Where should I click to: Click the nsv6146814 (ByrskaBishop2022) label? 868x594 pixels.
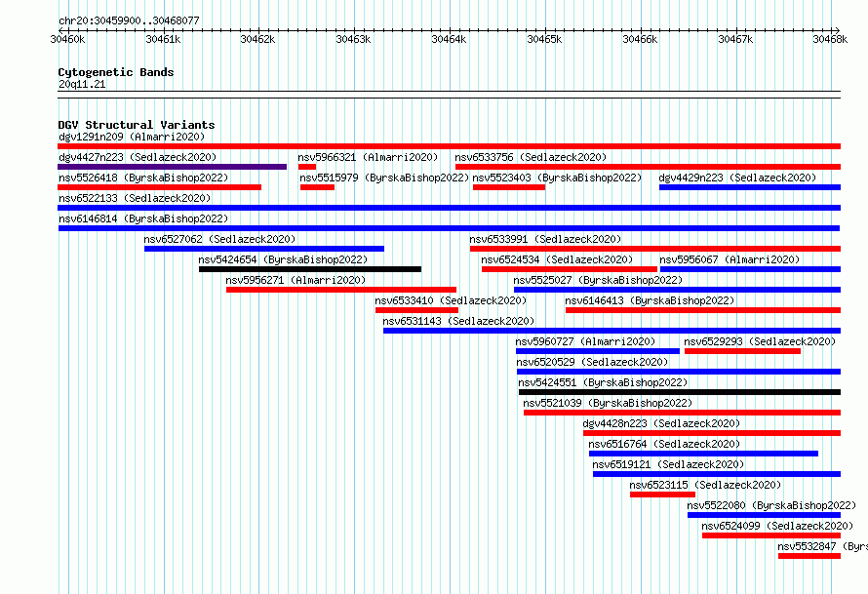[x=143, y=218]
